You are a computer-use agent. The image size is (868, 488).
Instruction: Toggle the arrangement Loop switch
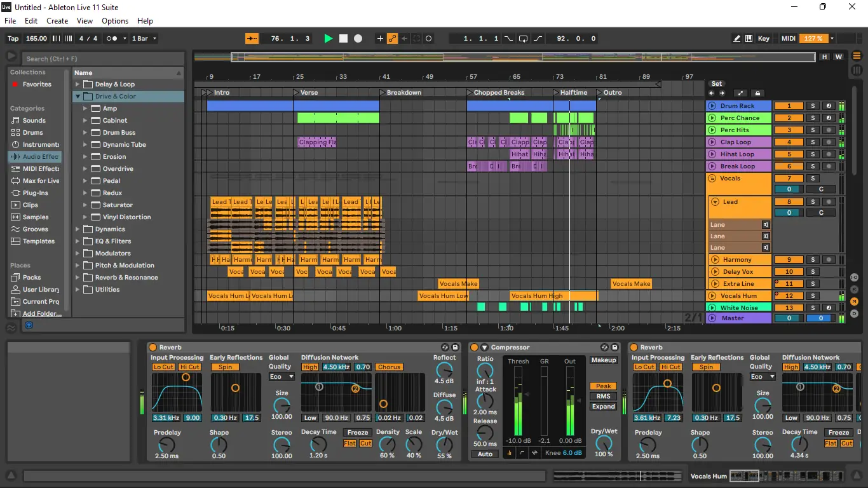point(523,39)
